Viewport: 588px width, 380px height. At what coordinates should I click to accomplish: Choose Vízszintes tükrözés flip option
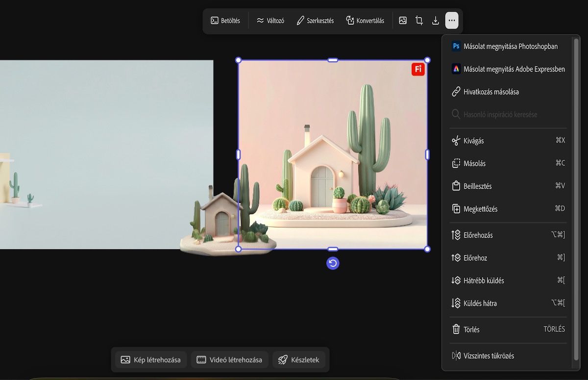click(x=489, y=356)
